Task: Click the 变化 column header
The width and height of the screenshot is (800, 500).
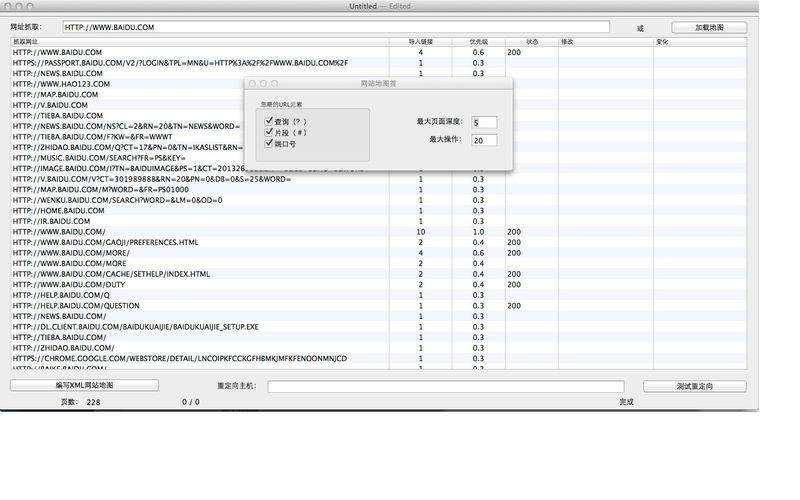Action: click(x=700, y=42)
